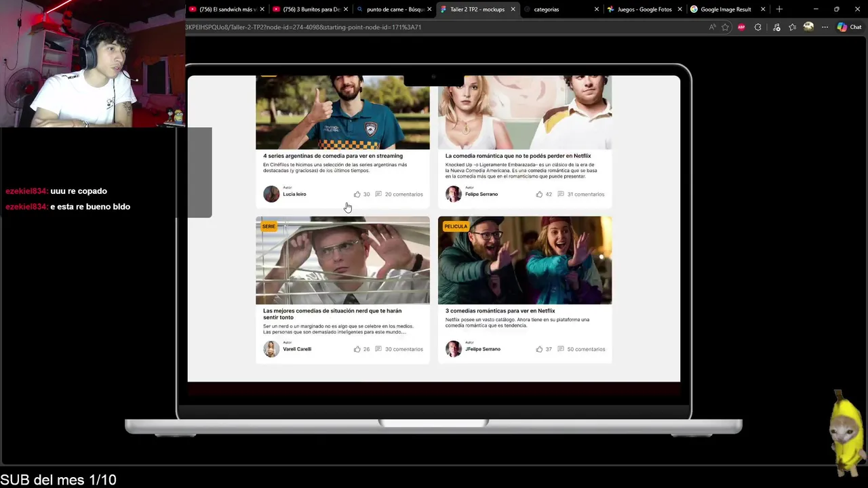Add this page to favorites with star icon
Viewport: 868px width, 488px height.
[725, 27]
